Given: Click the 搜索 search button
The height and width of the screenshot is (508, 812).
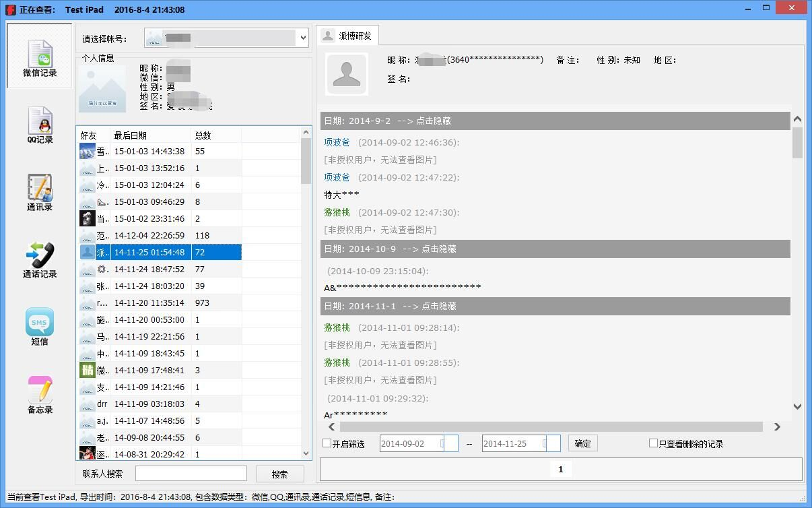Looking at the screenshot, I should [x=279, y=474].
